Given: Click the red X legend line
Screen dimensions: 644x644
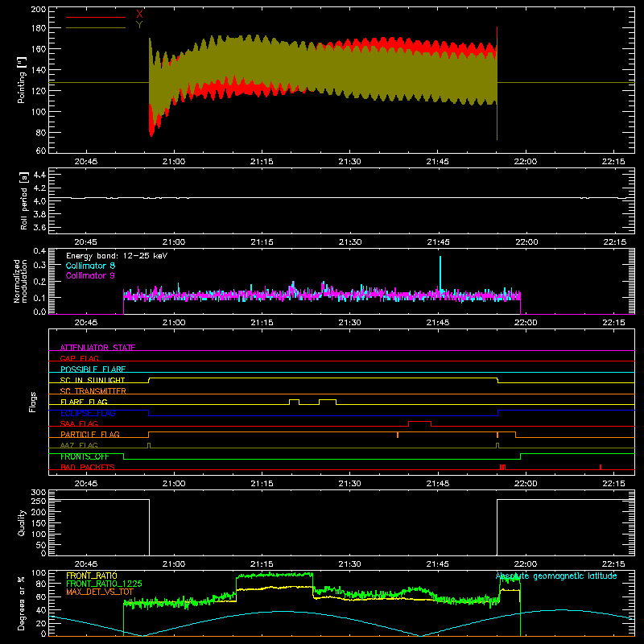Looking at the screenshot, I should click(x=96, y=17).
